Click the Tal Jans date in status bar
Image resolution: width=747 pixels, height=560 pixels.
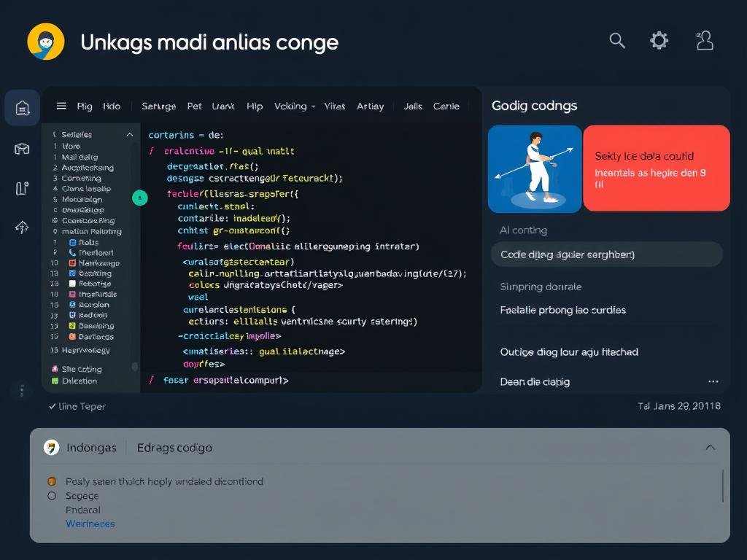coord(679,405)
